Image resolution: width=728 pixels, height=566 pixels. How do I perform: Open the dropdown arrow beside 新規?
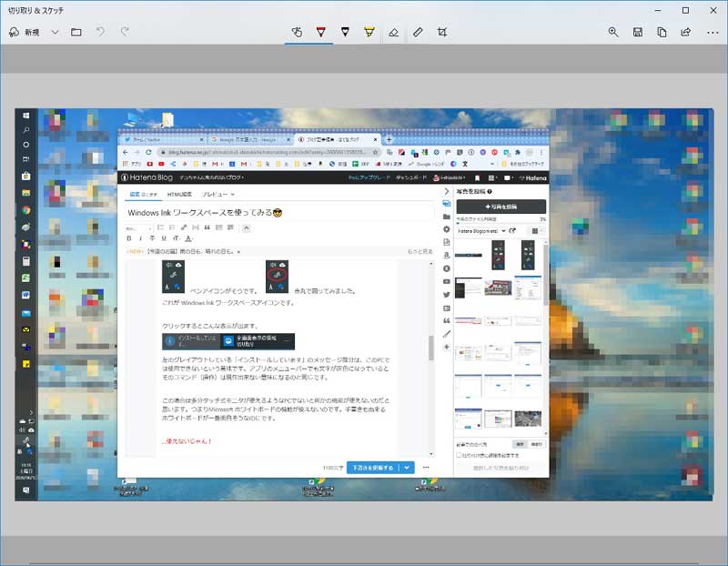point(55,32)
